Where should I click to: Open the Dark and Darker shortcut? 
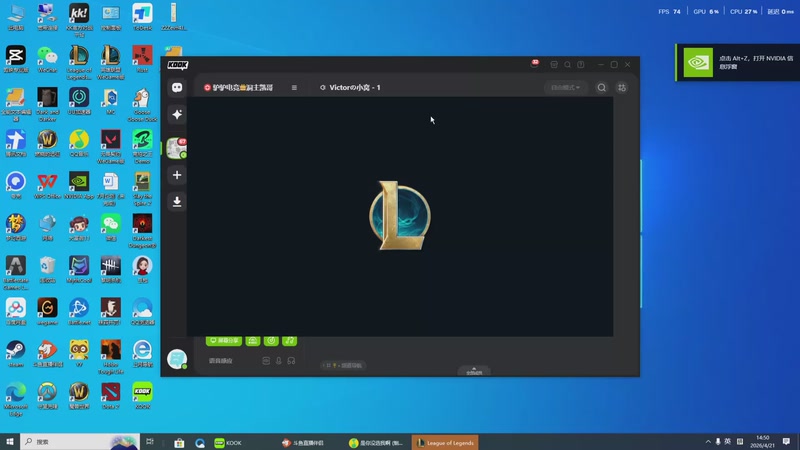(47, 105)
